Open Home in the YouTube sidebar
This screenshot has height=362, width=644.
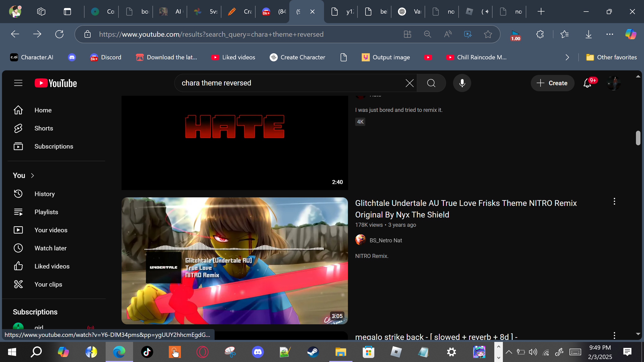point(56,110)
